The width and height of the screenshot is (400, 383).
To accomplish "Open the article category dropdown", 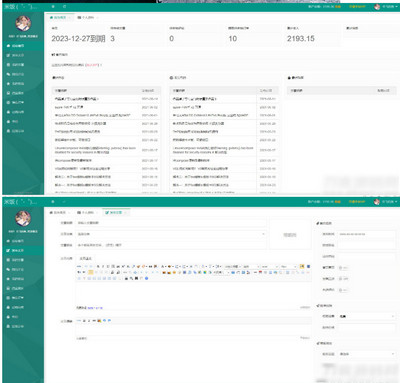I will (171, 234).
